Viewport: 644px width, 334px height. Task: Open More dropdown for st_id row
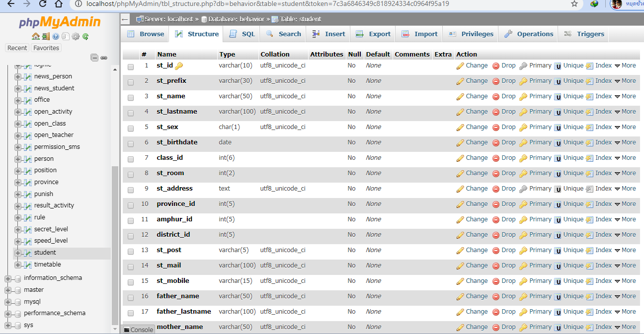[x=625, y=66]
